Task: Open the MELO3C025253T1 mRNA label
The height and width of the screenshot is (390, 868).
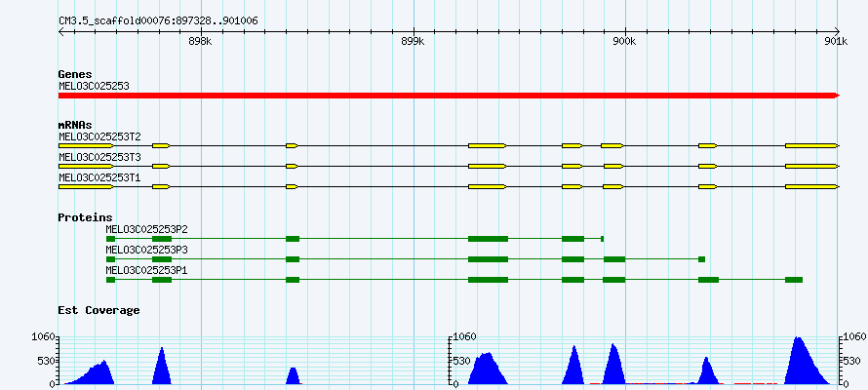Action: coord(99,177)
